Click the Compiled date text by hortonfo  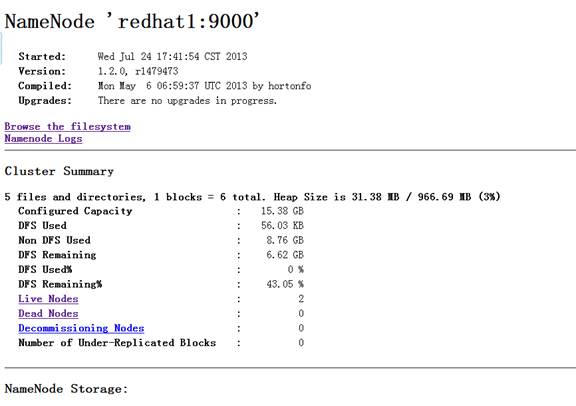[205, 86]
